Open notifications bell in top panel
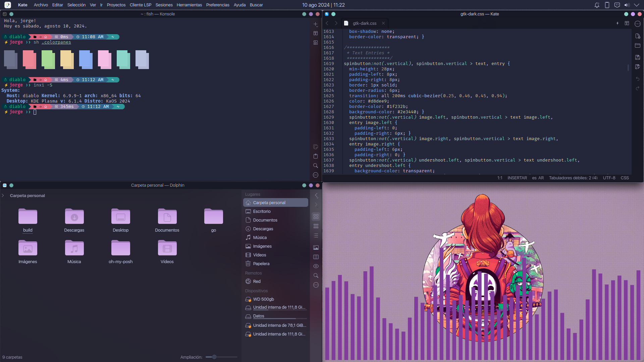This screenshot has width=644, height=362. 597,5
